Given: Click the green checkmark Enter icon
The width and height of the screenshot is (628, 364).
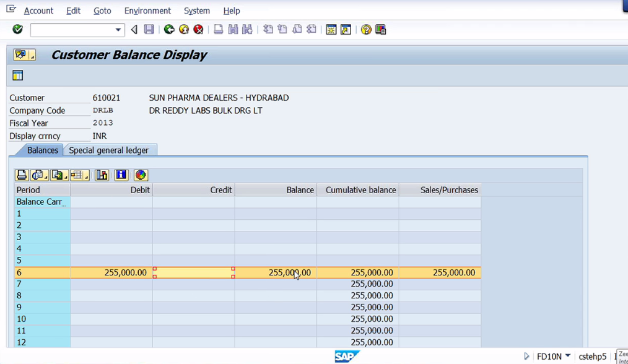Looking at the screenshot, I should [17, 29].
